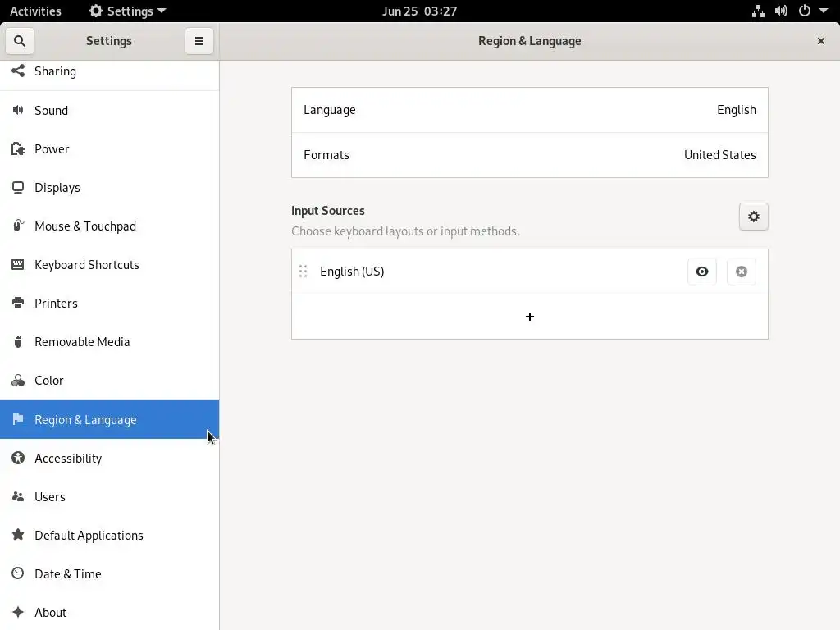840x630 pixels.
Task: Click the Displays monitor icon in sidebar
Action: [18, 188]
